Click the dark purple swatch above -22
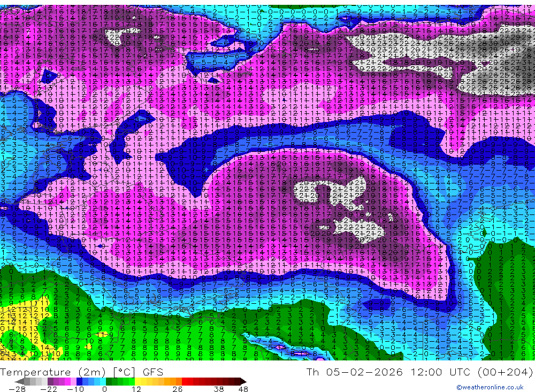 pyautogui.click(x=50, y=381)
